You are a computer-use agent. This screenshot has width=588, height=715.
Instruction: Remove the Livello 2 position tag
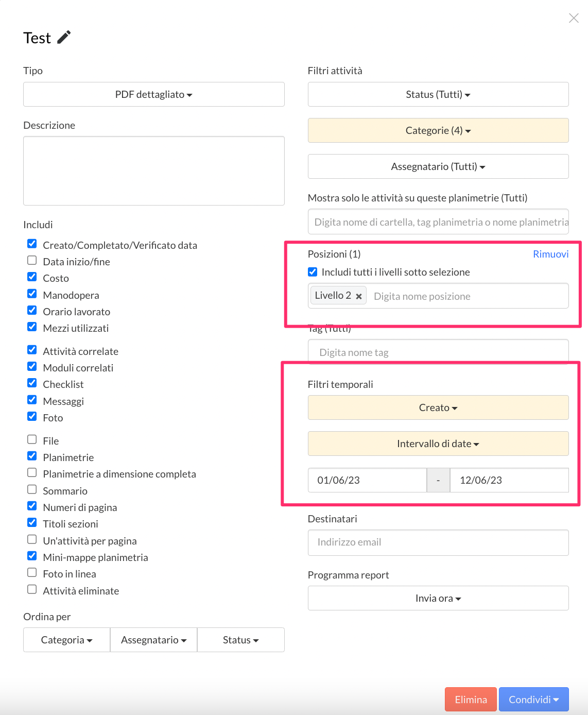click(359, 296)
